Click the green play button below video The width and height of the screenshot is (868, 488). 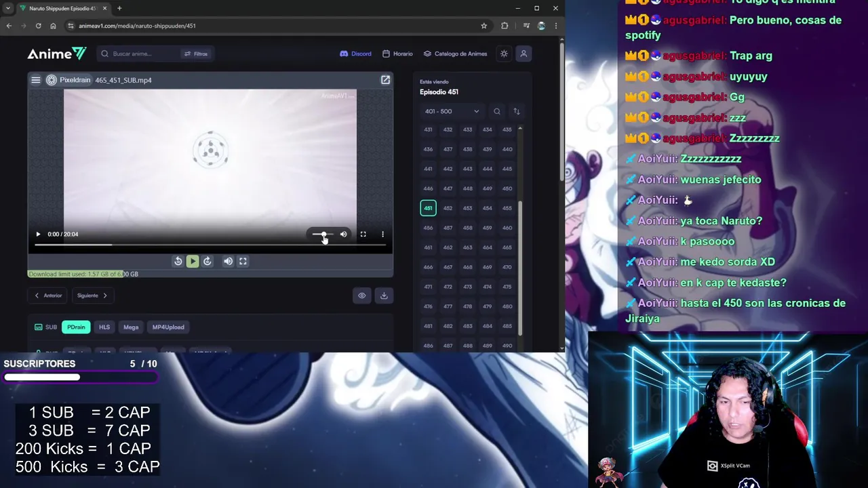pyautogui.click(x=193, y=261)
